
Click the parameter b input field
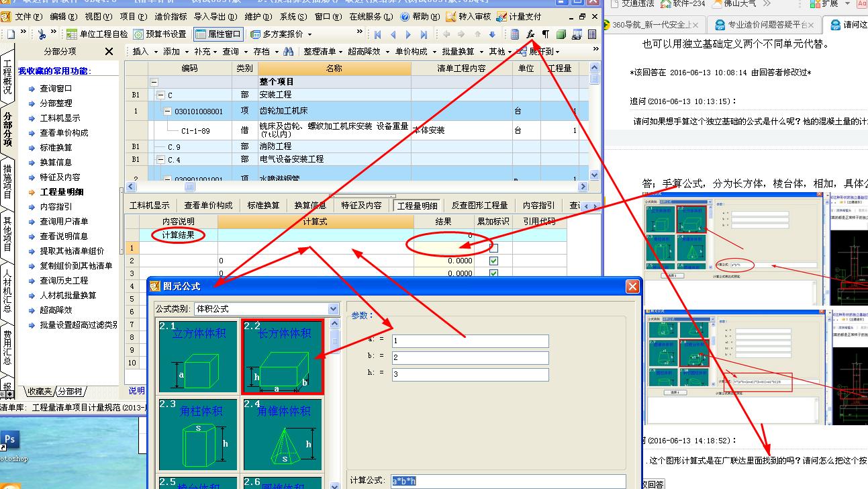pos(470,357)
